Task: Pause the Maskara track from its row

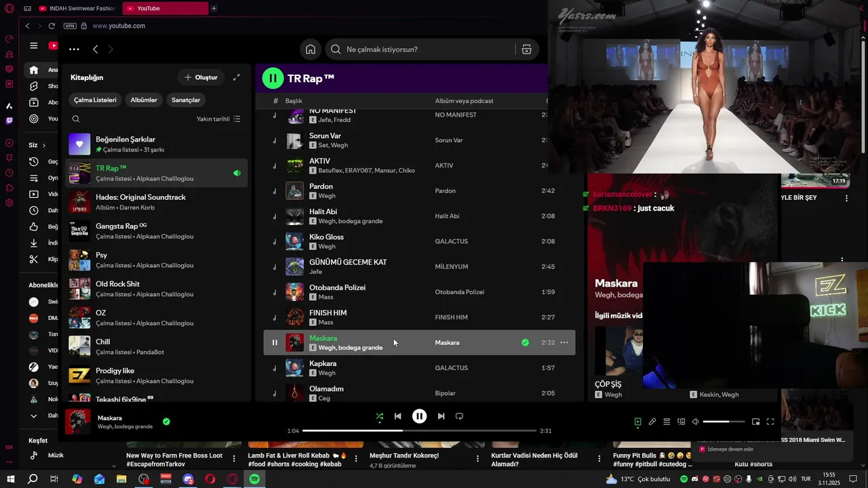Action: coord(275,342)
